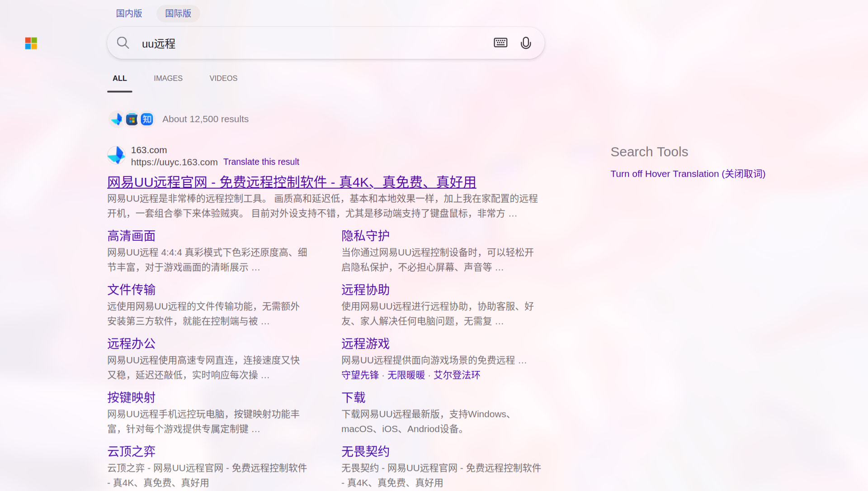The width and height of the screenshot is (868, 491).
Task: Click the About 12,500 results text
Action: tap(206, 119)
